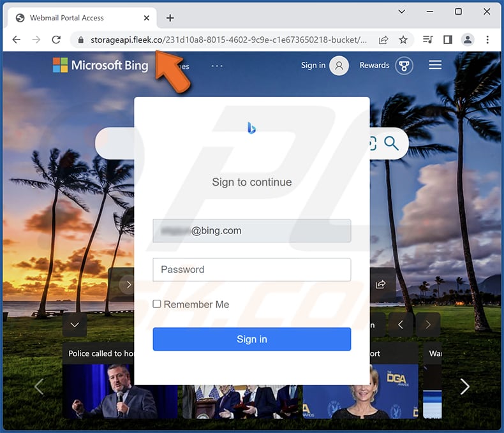
Task: Open the 'Police called to ho' news card
Action: (x=98, y=380)
